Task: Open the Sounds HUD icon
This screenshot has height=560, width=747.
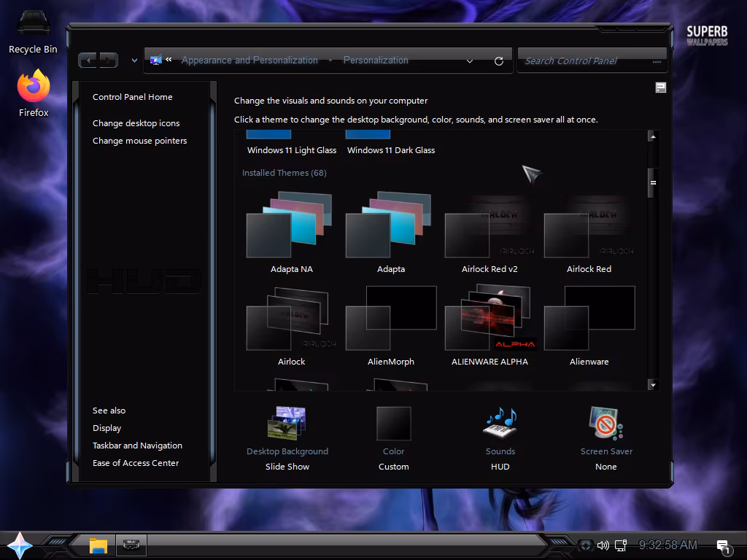Action: [x=500, y=424]
